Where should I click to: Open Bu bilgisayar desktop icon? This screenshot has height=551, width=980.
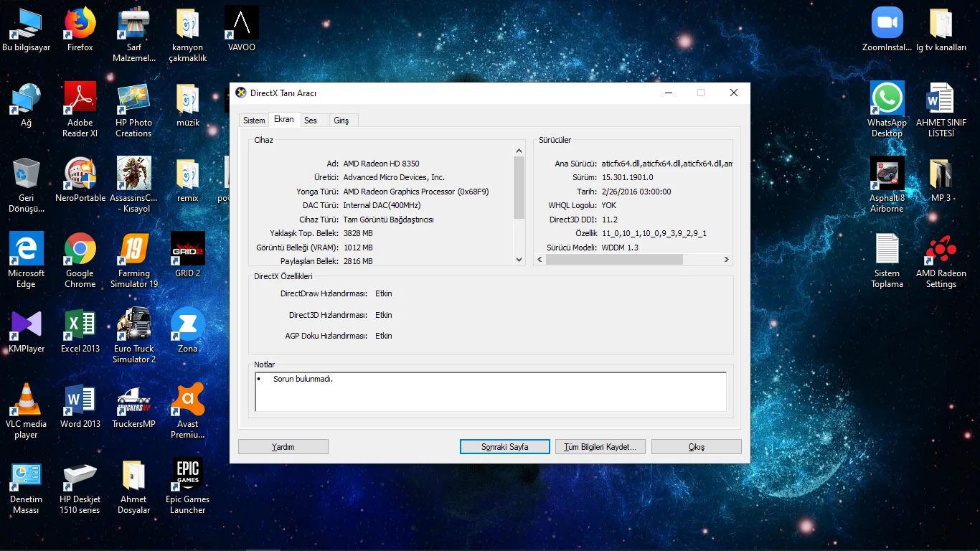click(27, 30)
